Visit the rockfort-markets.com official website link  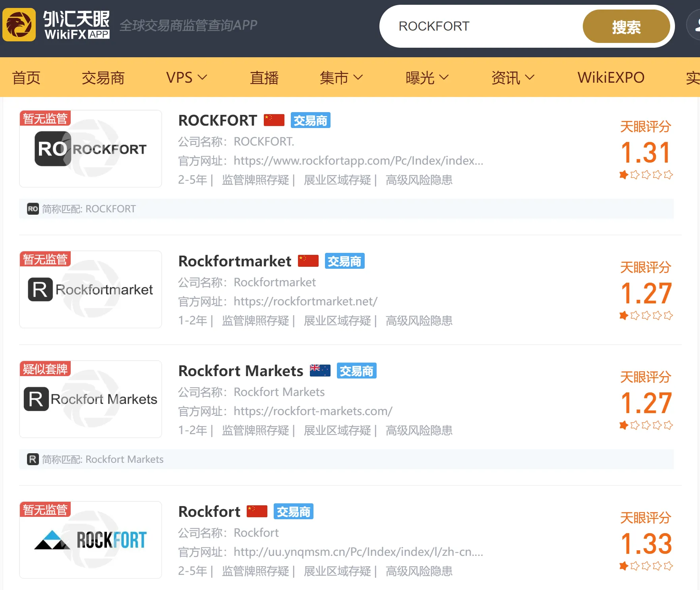click(x=313, y=411)
